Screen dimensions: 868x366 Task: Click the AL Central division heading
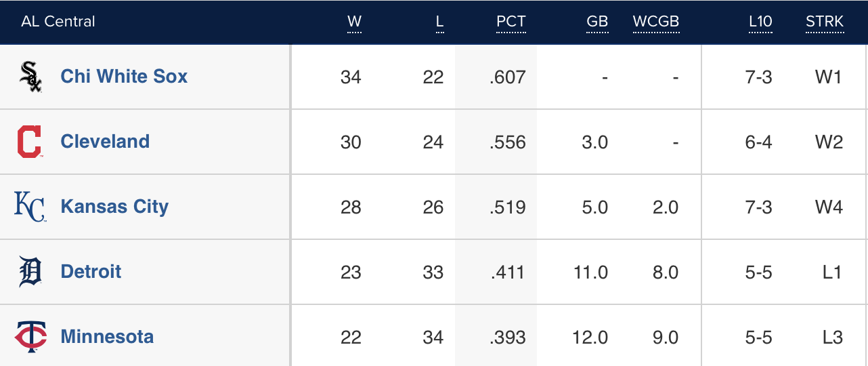[58, 22]
